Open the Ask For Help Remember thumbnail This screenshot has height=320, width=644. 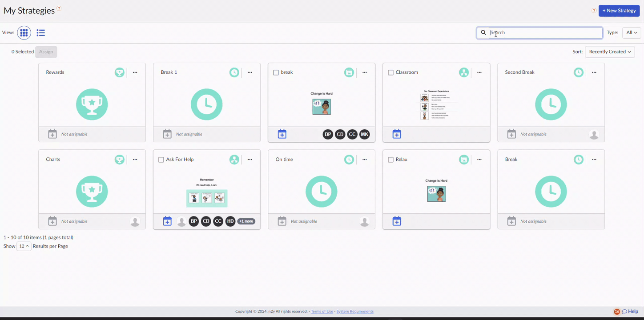pyautogui.click(x=207, y=192)
